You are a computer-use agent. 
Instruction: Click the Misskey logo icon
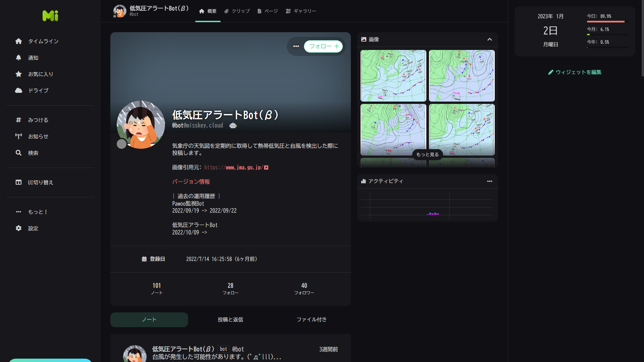tap(50, 15)
